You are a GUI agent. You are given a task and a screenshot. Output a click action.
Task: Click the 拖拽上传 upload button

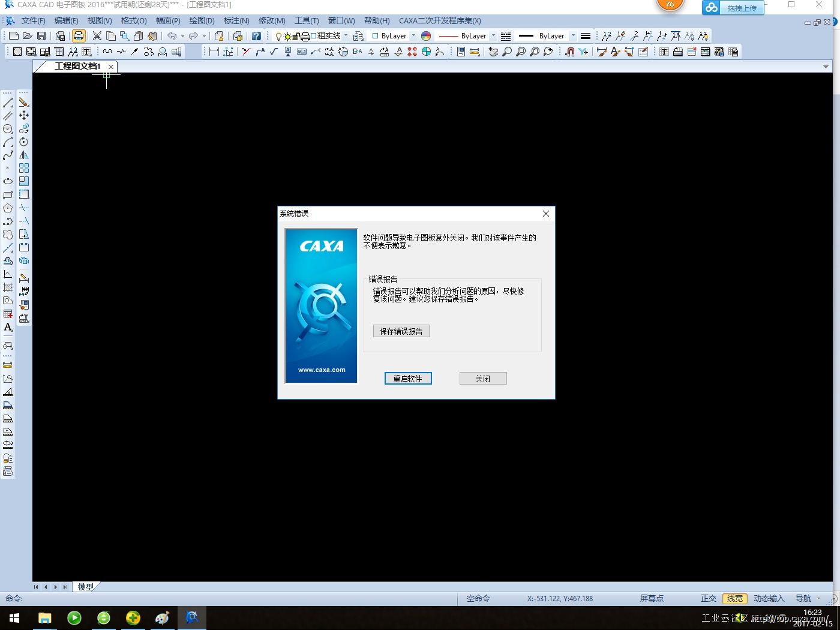click(742, 8)
